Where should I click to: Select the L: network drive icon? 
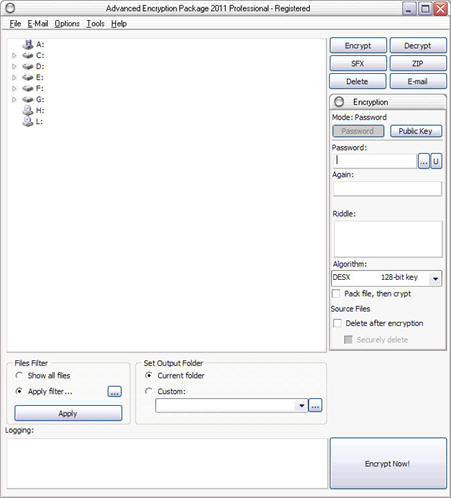(x=28, y=121)
